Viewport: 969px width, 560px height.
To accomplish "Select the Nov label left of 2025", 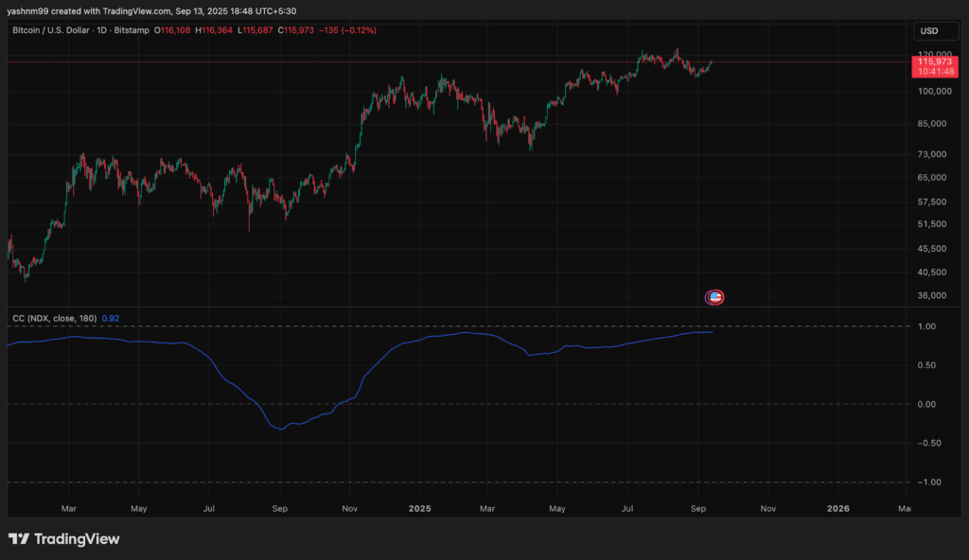I will (349, 508).
